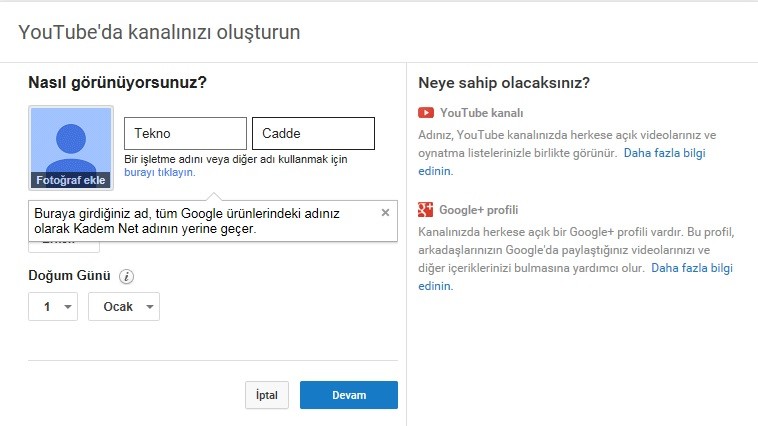This screenshot has height=426, width=758.
Task: Click the Neye sahip olacaksınız? heading
Action: point(504,83)
